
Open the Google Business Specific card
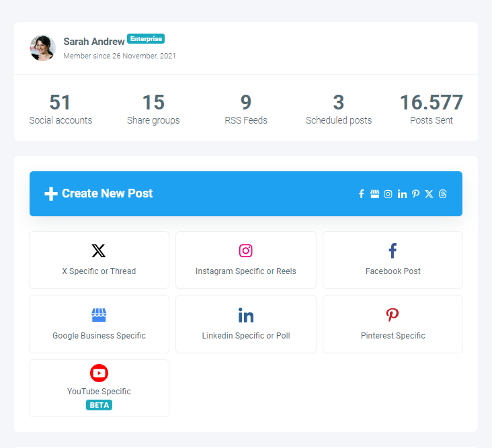pyautogui.click(x=99, y=324)
